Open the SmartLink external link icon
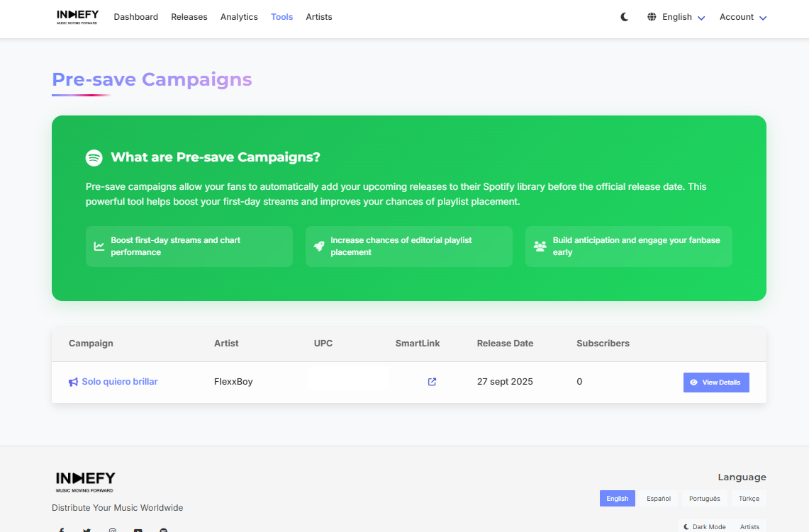809x532 pixels. [x=432, y=382]
